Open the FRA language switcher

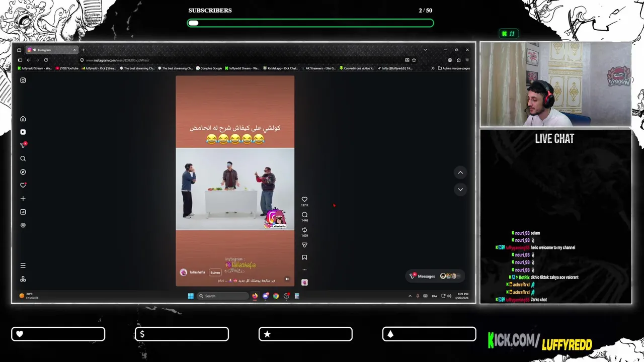(x=434, y=296)
